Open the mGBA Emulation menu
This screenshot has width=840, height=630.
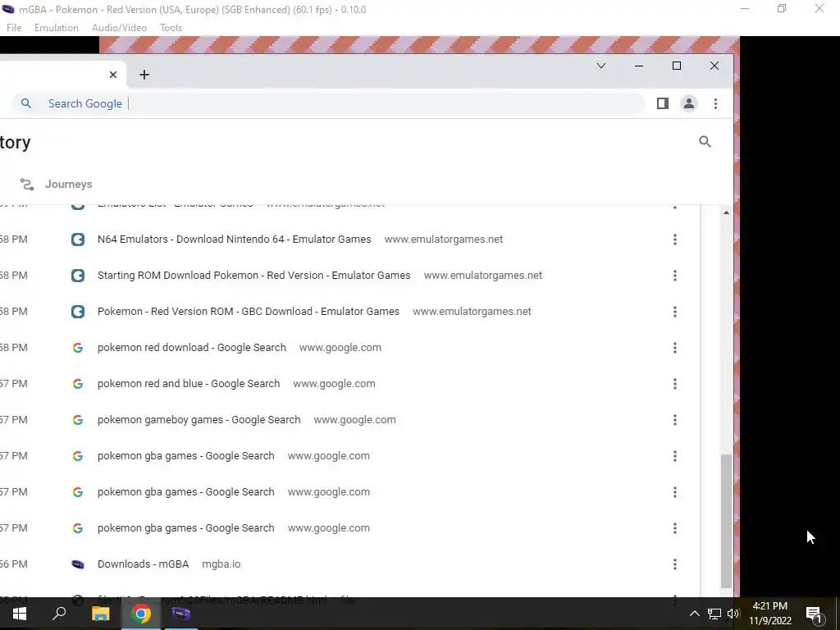(x=57, y=28)
